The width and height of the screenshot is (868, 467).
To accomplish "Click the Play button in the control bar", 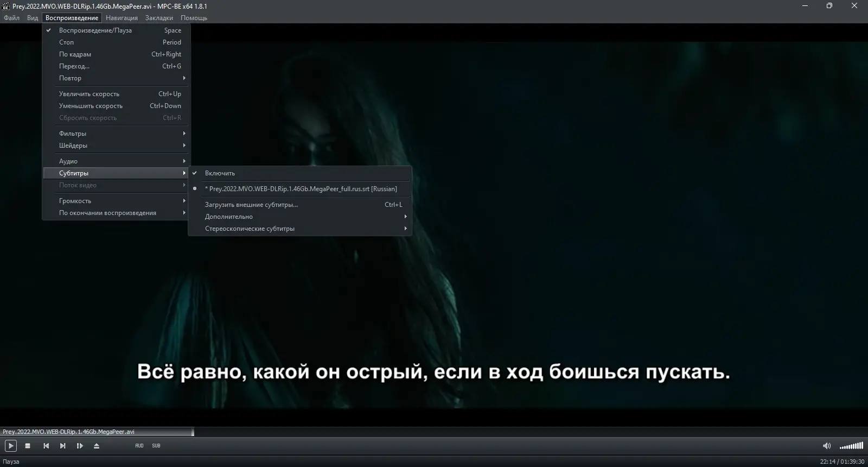I will [10, 446].
